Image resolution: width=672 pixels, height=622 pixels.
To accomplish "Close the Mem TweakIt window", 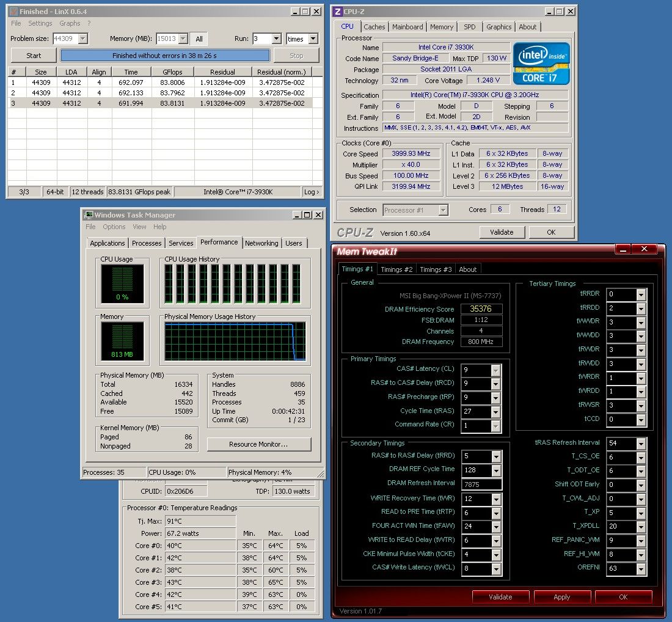I will pos(644,249).
